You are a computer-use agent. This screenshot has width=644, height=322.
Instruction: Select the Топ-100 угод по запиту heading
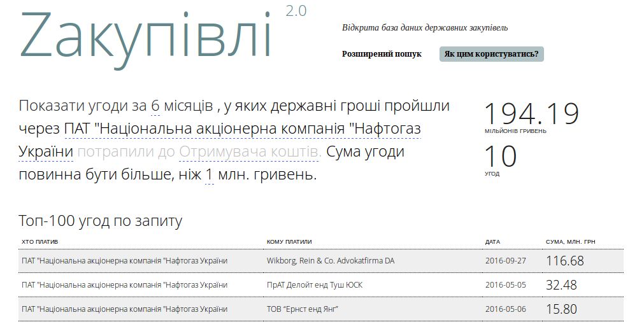100,221
